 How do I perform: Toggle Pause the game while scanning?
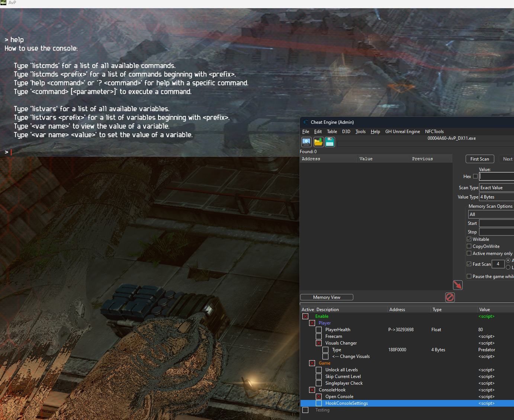[469, 277]
